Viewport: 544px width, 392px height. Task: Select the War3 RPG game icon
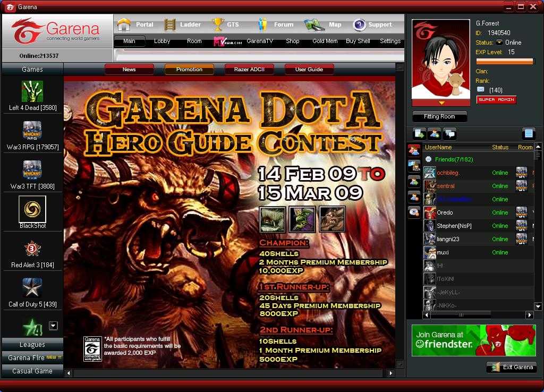(32, 131)
